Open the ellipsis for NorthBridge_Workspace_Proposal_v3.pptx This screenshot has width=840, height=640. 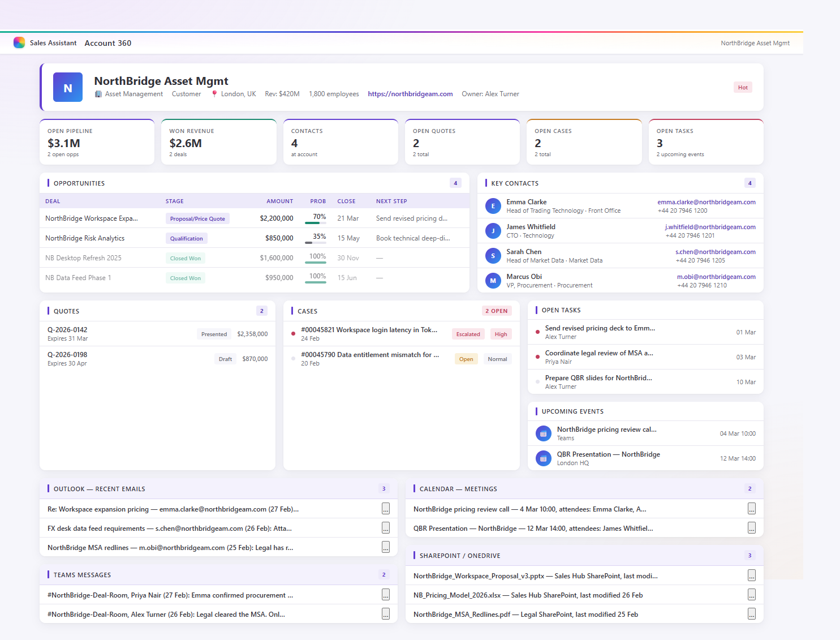752,575
